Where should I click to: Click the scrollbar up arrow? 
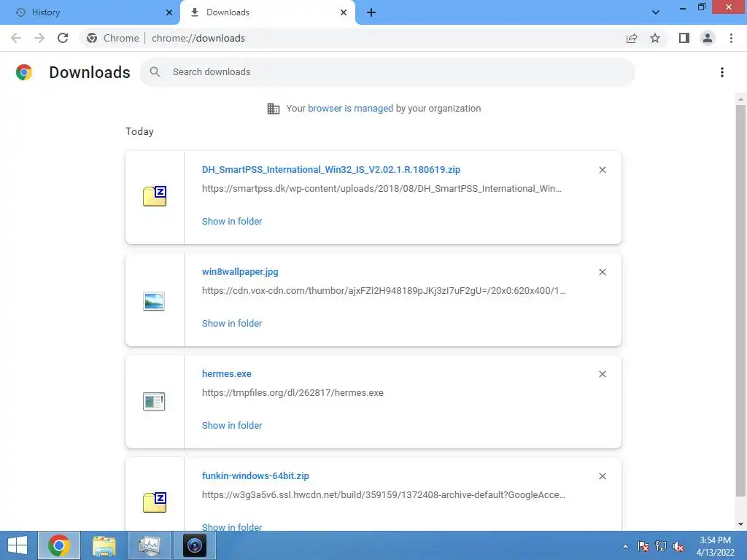[x=740, y=98]
